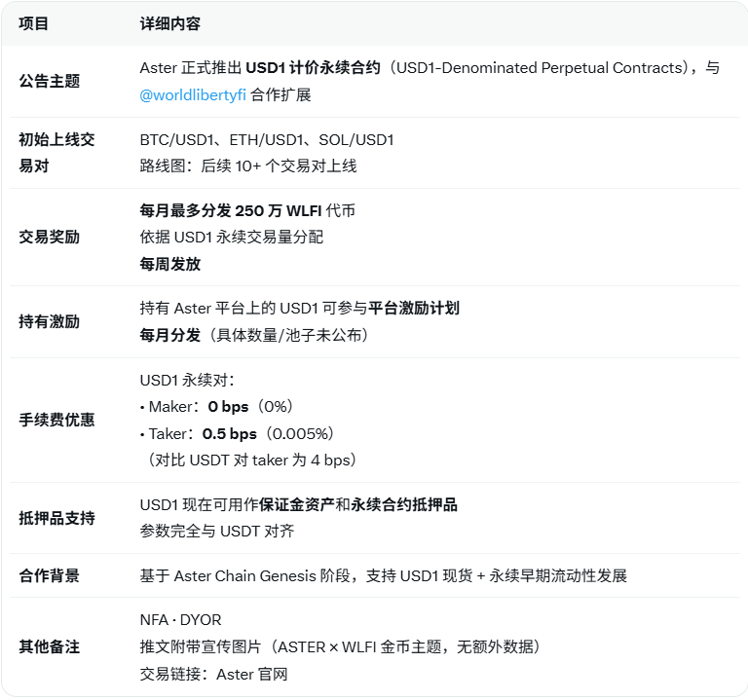748x700 pixels.
Task: Click 每月分发 (具体数量/池子未公布) line
Action: [254, 335]
